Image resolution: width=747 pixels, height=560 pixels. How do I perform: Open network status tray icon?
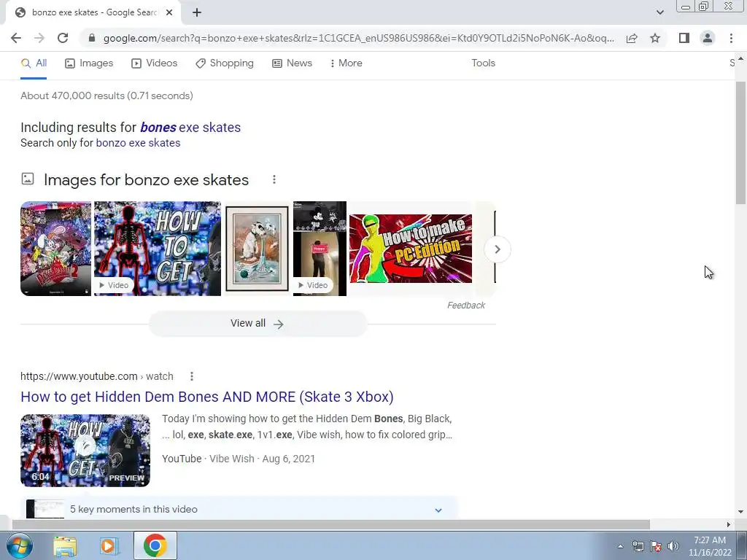pyautogui.click(x=638, y=546)
